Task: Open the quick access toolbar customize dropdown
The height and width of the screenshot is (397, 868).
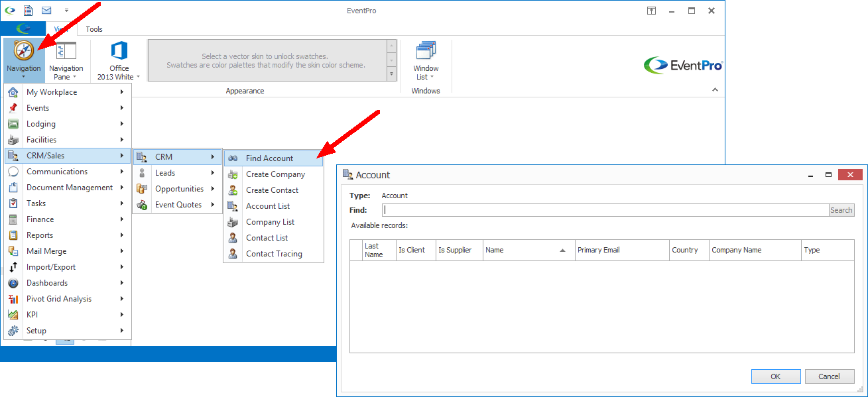Action: point(66,11)
